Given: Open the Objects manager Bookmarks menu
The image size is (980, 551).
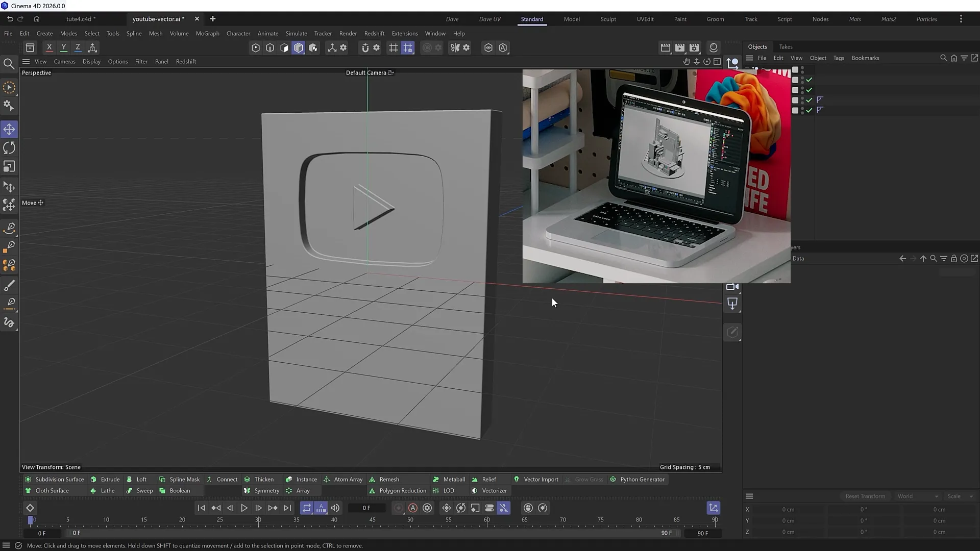Looking at the screenshot, I should 865,58.
